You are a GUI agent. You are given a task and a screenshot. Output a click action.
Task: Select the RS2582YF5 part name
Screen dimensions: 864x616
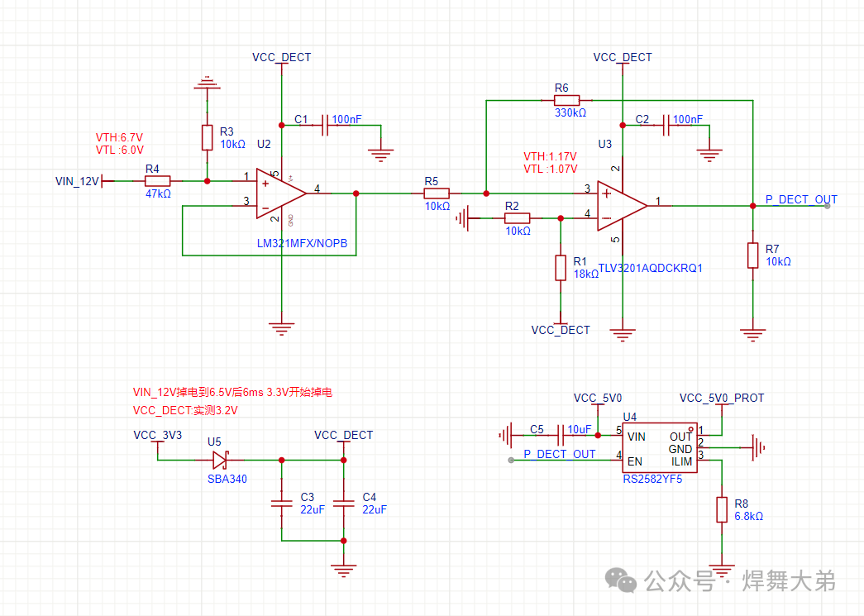(652, 479)
